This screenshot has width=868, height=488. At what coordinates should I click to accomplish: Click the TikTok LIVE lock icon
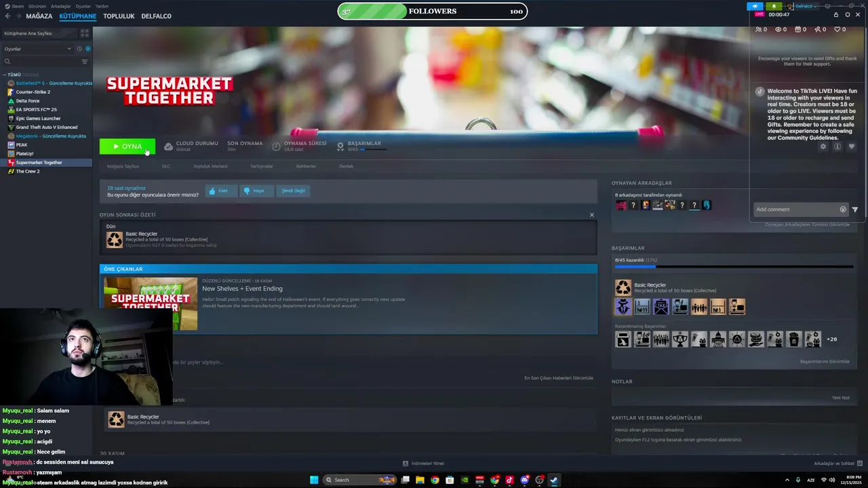coord(836,14)
